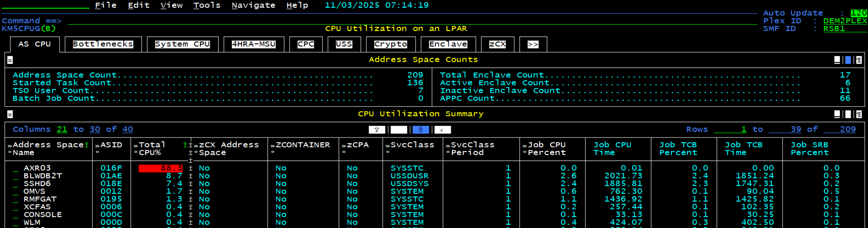Maximize the CPU Utilization Summary subpanel
This screenshot has height=228, width=868.
click(x=848, y=115)
